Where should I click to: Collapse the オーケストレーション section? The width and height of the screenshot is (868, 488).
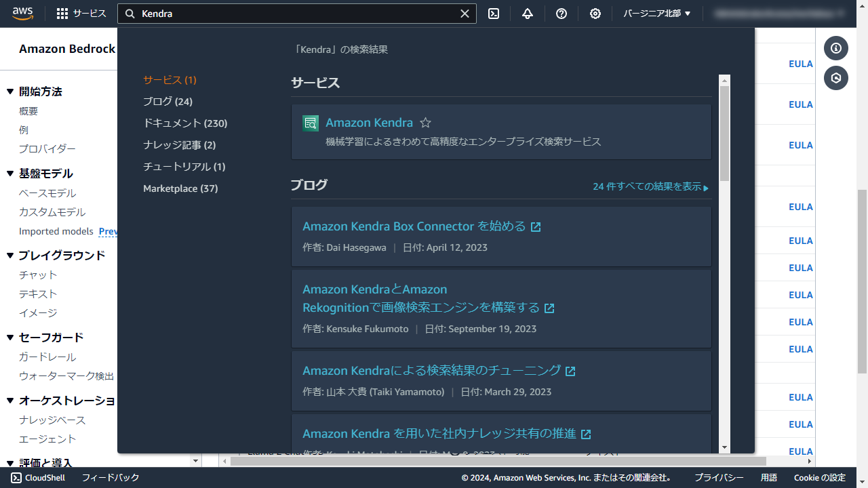click(x=10, y=401)
